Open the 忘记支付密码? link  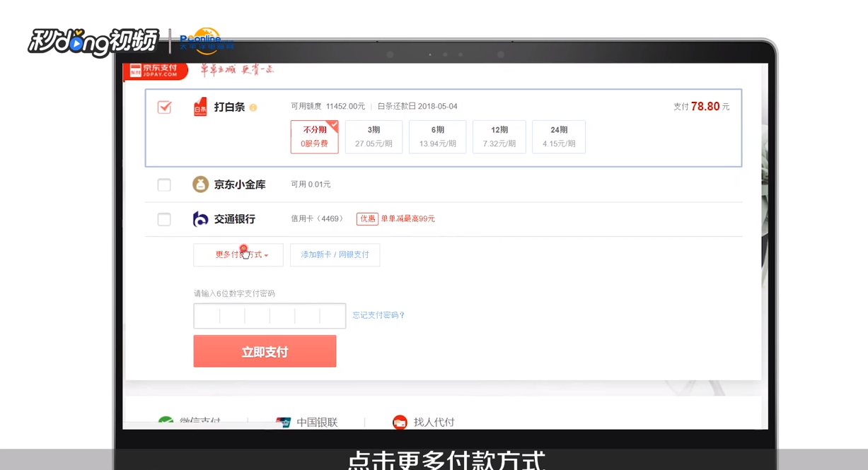coord(378,315)
